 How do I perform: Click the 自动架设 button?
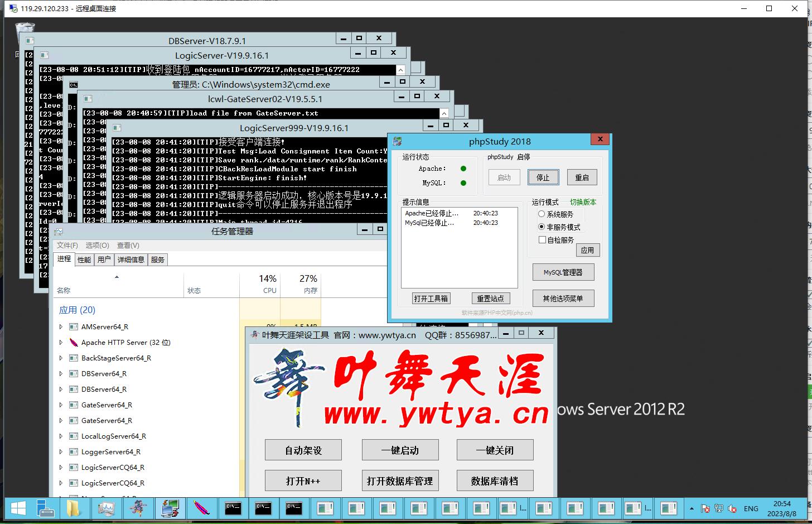click(303, 450)
